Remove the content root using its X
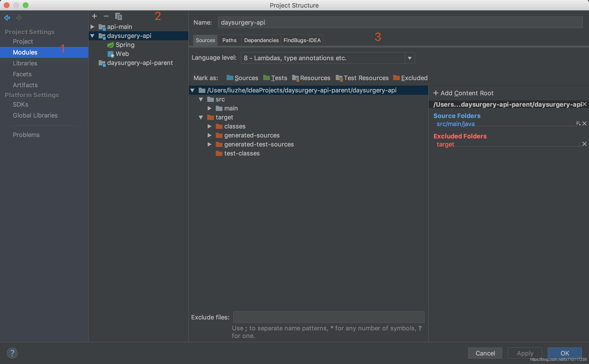 pyautogui.click(x=584, y=104)
